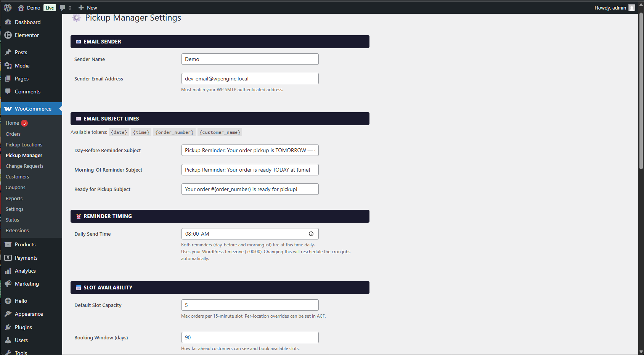Open Pickup Locations submenu item
The height and width of the screenshot is (355, 644).
24,145
